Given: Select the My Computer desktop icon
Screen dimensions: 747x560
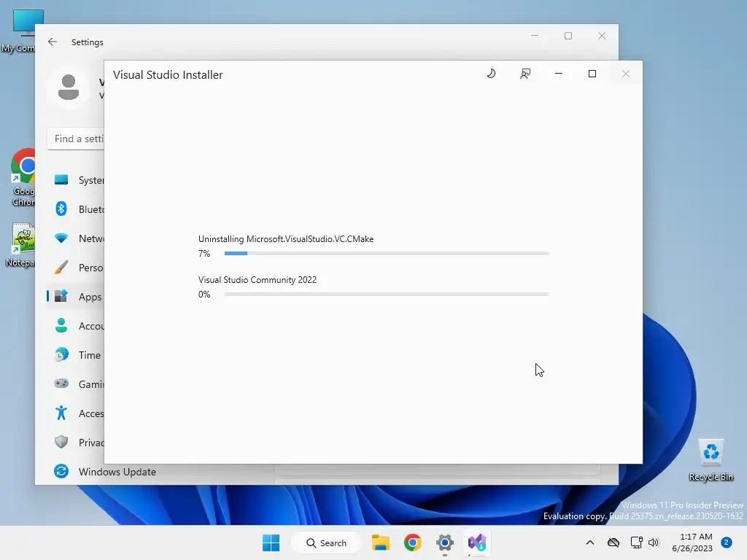Looking at the screenshot, I should tap(19, 31).
